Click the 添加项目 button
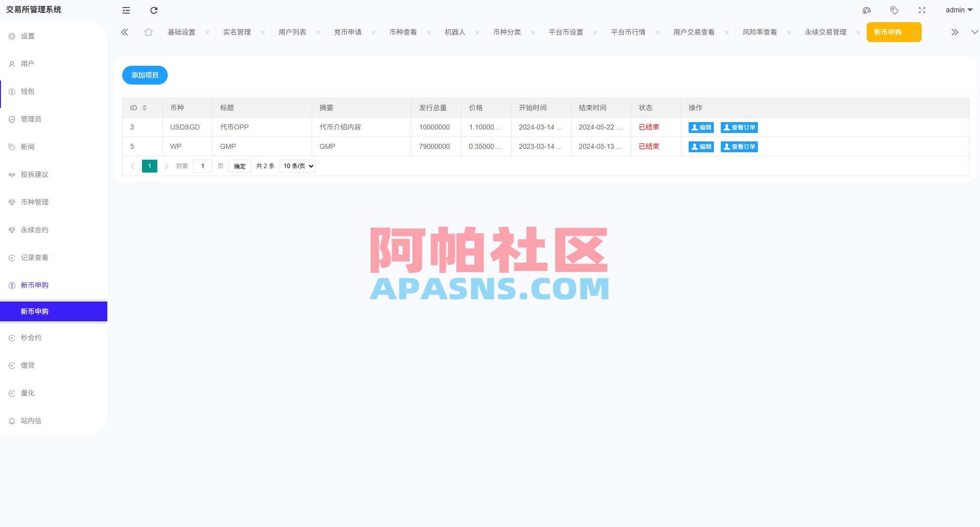This screenshot has width=980, height=527. [144, 75]
